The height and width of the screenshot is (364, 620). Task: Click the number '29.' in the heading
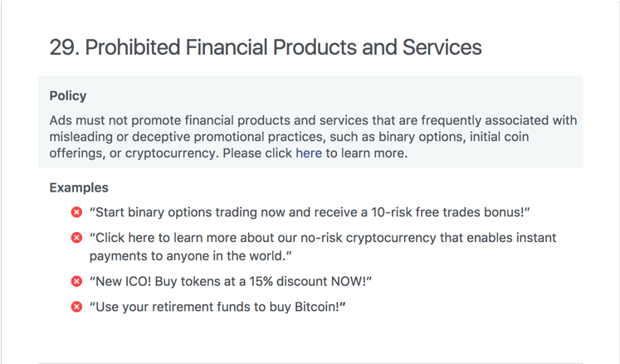65,47
